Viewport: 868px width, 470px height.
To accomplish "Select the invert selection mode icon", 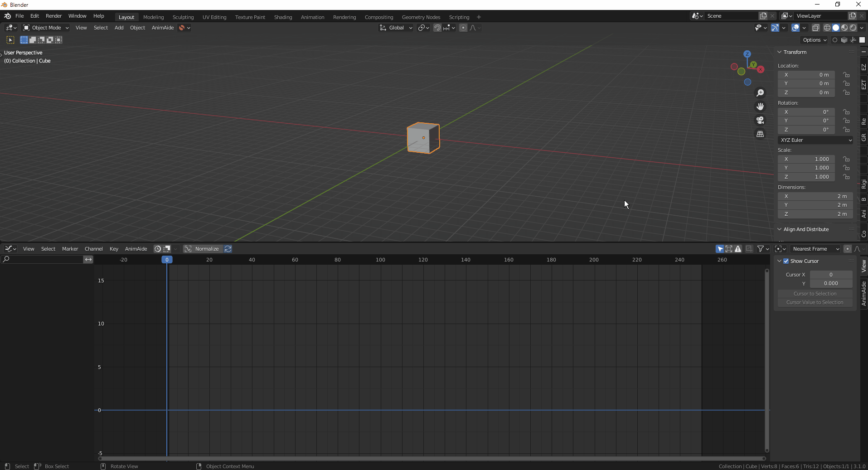I will click(50, 40).
